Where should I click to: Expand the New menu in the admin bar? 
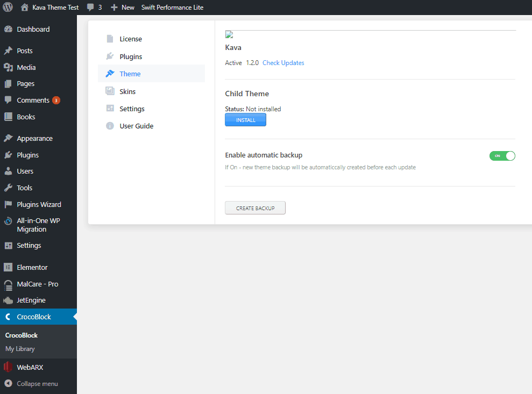pyautogui.click(x=122, y=7)
